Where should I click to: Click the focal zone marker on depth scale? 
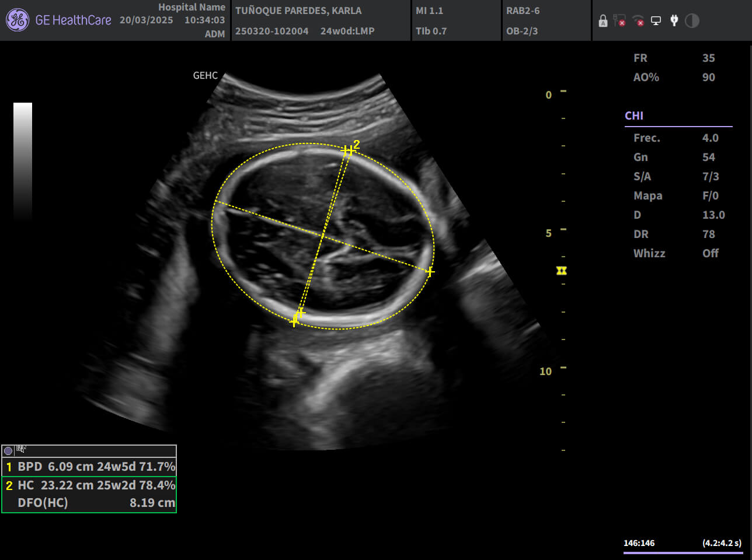tap(562, 271)
